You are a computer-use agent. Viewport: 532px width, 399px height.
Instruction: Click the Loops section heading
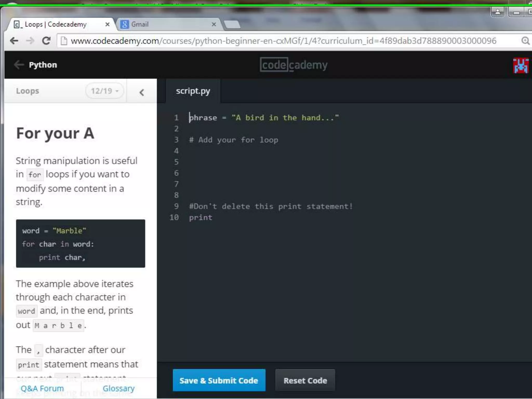click(x=28, y=91)
